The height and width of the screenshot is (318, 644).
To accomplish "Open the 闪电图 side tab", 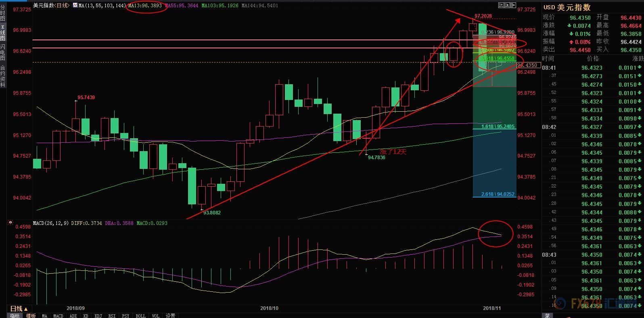I will [3, 52].
